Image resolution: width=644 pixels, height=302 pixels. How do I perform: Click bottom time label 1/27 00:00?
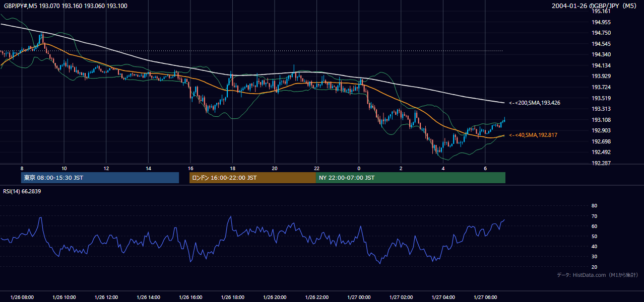(x=359, y=297)
